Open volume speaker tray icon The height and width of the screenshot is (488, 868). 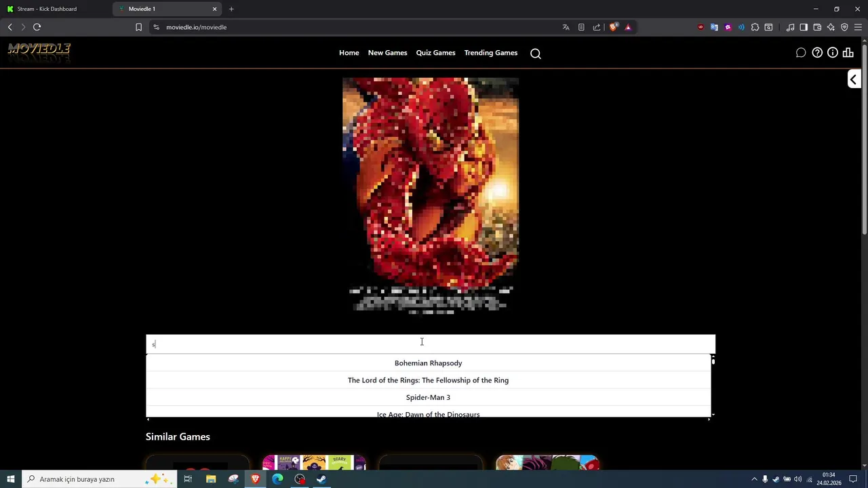[797, 479]
